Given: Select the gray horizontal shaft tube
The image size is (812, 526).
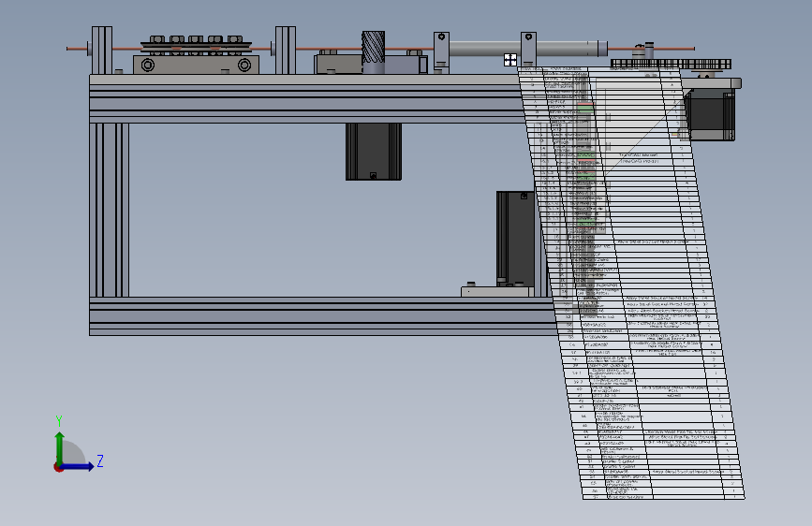Looking at the screenshot, I should (521, 49).
